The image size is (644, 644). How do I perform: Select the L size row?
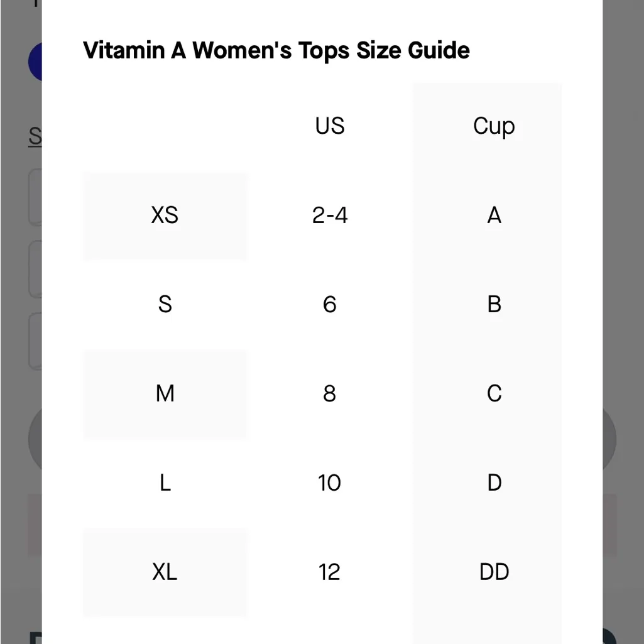click(x=165, y=483)
